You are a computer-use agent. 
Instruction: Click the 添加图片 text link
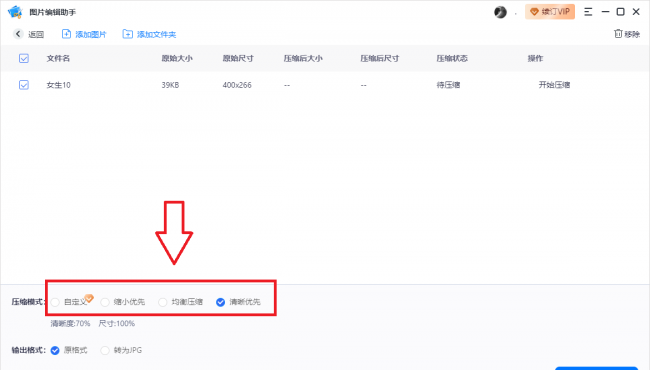91,34
